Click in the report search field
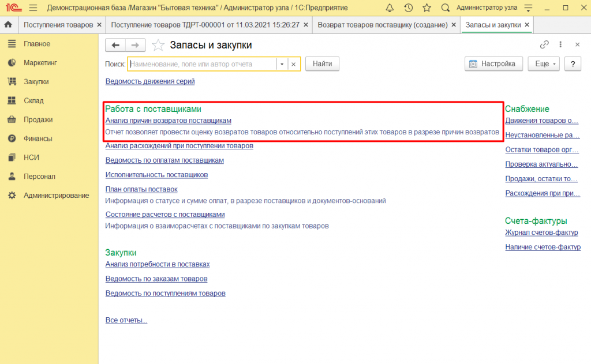591x364 pixels. (x=202, y=65)
